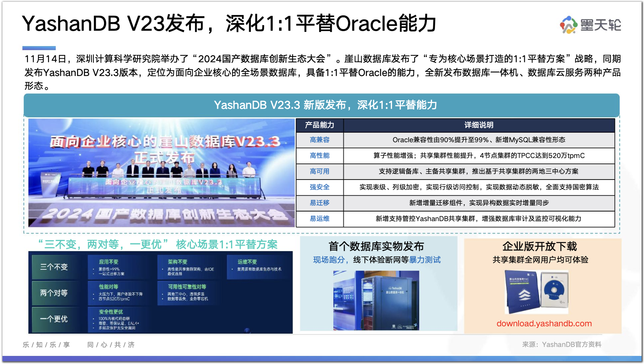Click the 详细说明 table header
The image size is (644, 364).
pos(479,125)
